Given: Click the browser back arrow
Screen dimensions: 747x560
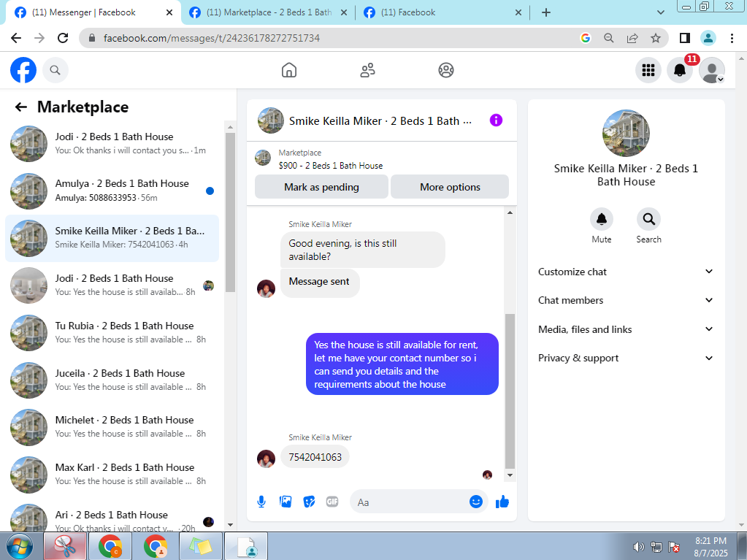Looking at the screenshot, I should pyautogui.click(x=16, y=38).
